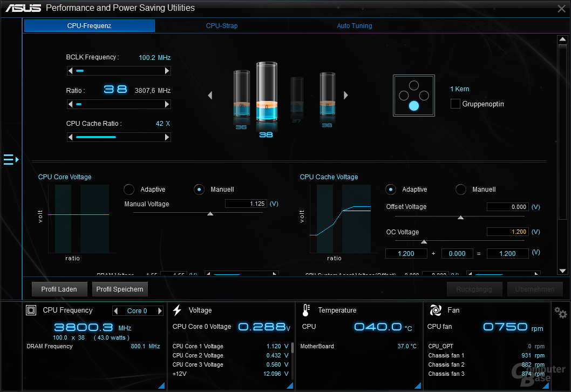Decrease CPU Cache Ratio with left arrow
The height and width of the screenshot is (392, 571).
pos(70,137)
